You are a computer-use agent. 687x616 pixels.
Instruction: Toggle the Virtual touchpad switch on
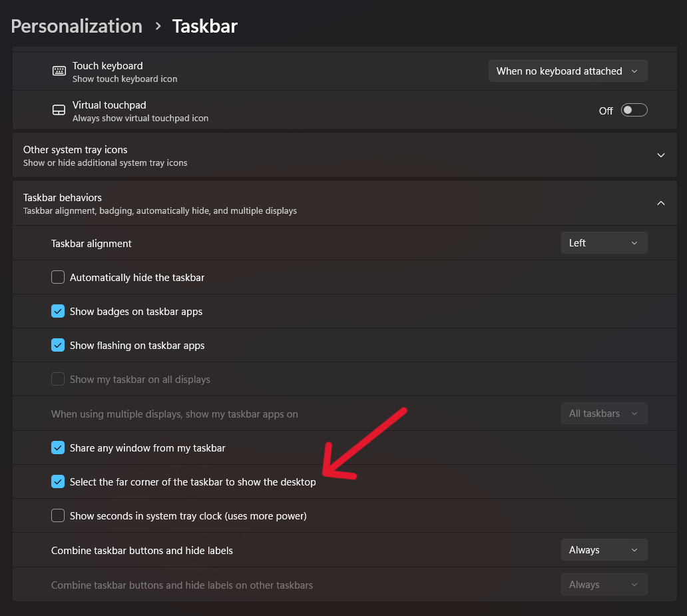[x=634, y=110]
